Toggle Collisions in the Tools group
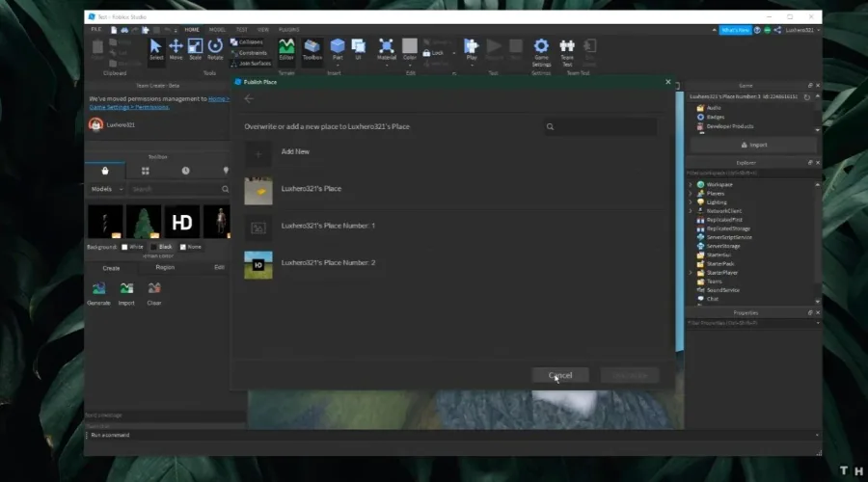 coord(246,42)
